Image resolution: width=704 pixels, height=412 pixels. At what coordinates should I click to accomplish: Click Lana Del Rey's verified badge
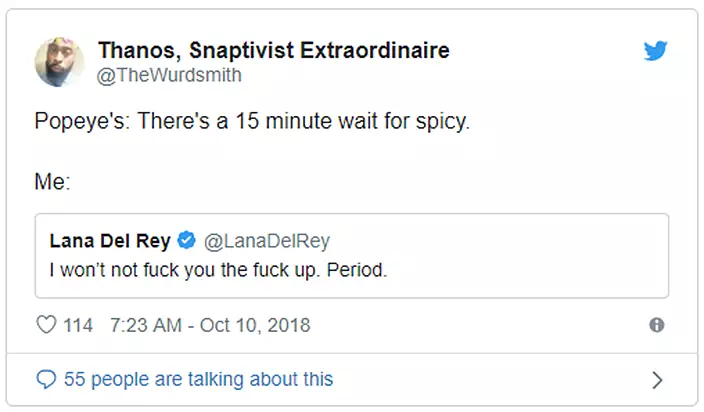pos(186,241)
